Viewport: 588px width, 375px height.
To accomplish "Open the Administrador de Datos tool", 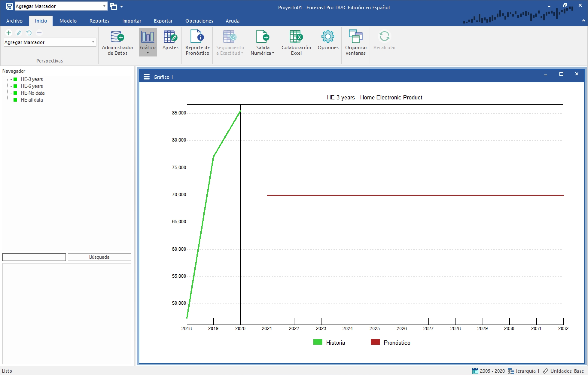I will click(117, 43).
